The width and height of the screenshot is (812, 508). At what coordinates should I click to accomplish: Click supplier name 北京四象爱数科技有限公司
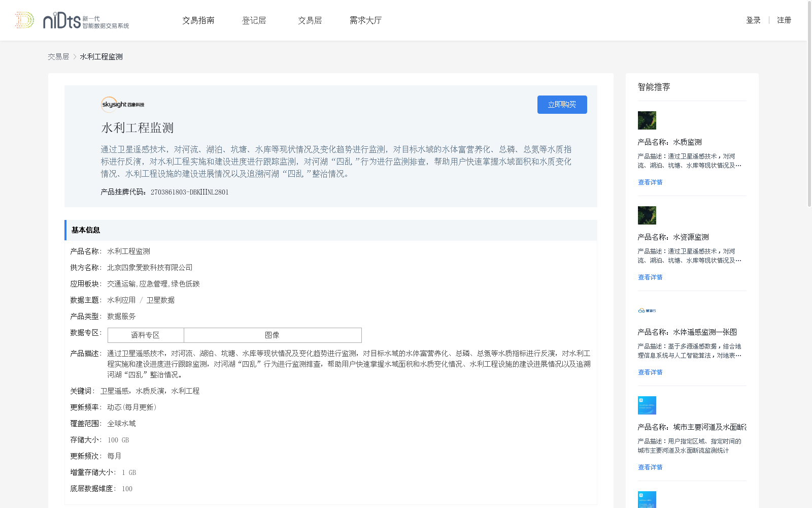click(x=150, y=268)
